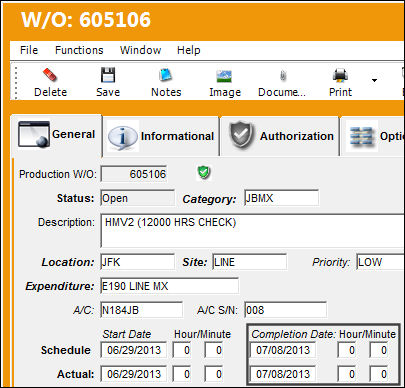This screenshot has height=388, width=405.
Task: Click the bold Location label
Action: pos(68,262)
